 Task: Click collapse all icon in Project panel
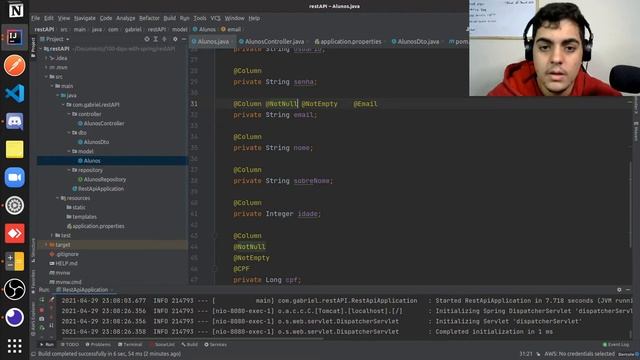[164, 39]
